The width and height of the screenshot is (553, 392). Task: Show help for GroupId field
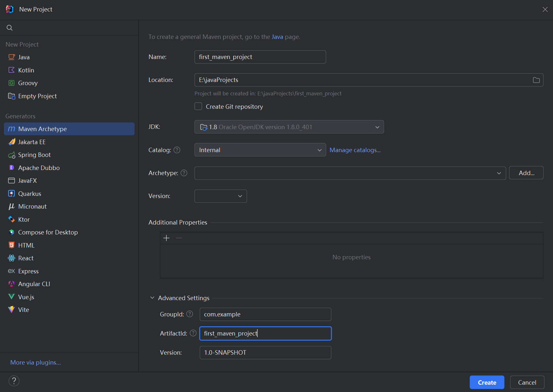tap(190, 314)
